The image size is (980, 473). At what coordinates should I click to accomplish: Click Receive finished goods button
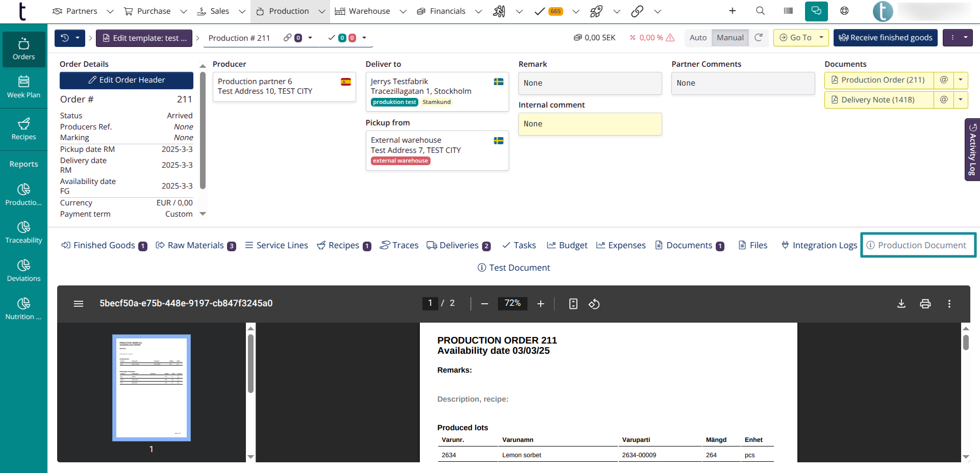tap(885, 38)
